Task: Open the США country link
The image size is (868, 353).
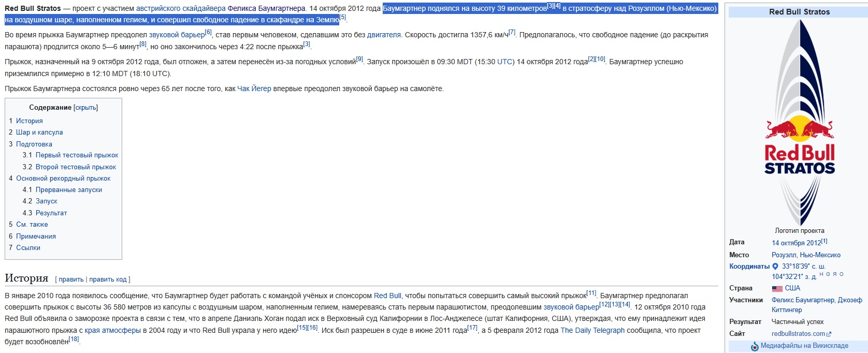Action: [792, 288]
